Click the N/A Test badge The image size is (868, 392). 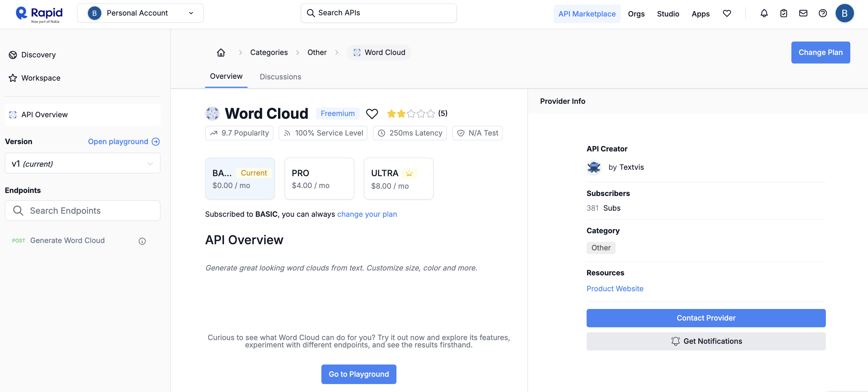[477, 133]
